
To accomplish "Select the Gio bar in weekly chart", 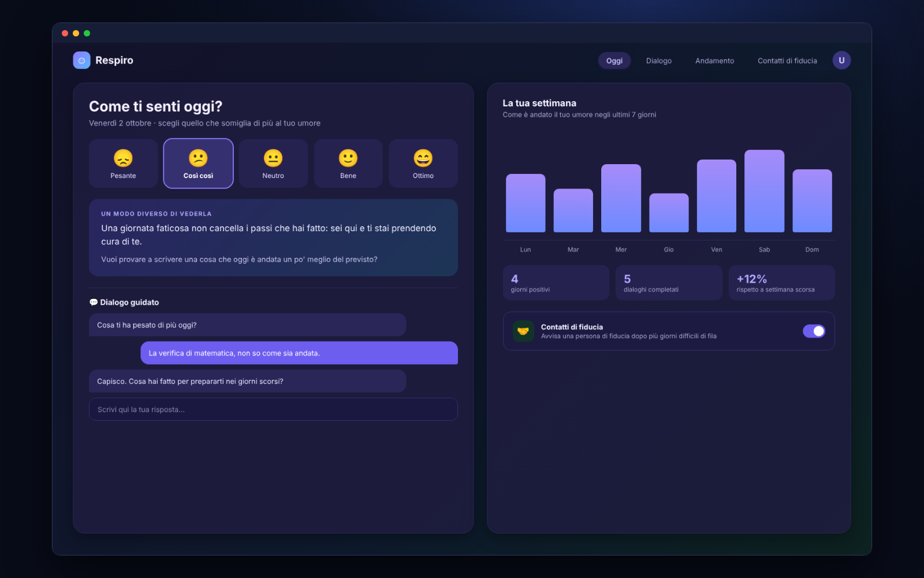I will (x=669, y=213).
